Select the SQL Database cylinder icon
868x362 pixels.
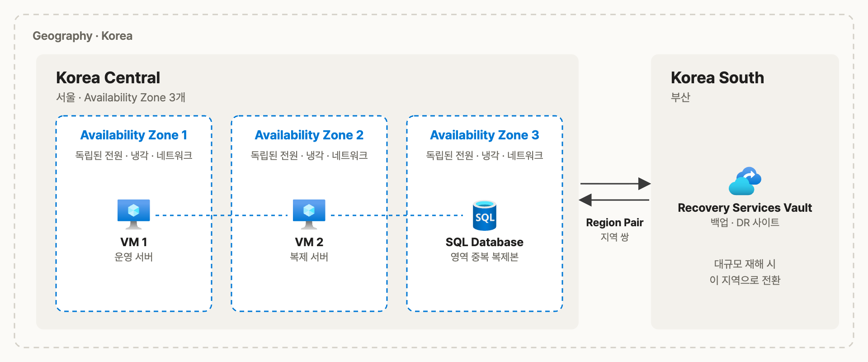point(485,215)
